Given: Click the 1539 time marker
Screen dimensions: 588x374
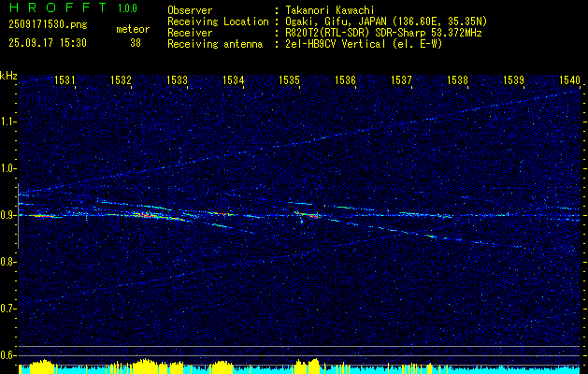Looking at the screenshot, I should coord(513,79).
